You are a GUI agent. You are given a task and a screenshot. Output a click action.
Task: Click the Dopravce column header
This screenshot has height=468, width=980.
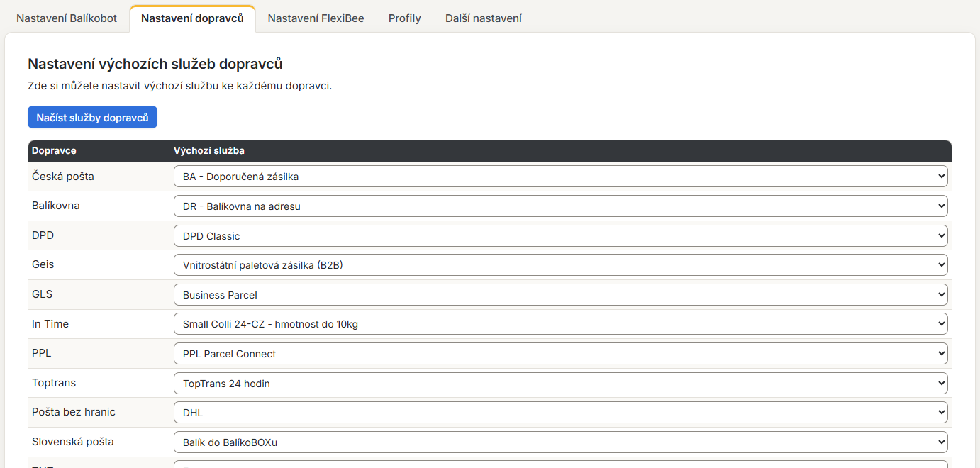tap(54, 150)
